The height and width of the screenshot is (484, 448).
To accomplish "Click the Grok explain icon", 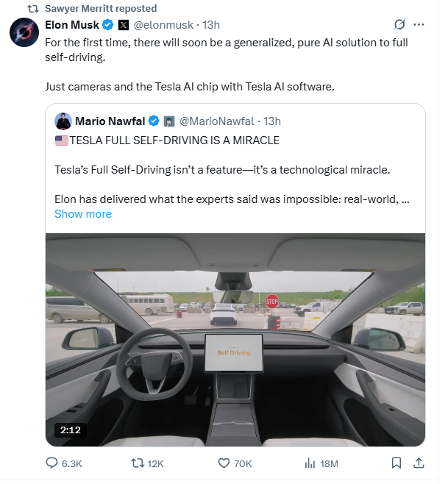I will pyautogui.click(x=399, y=25).
